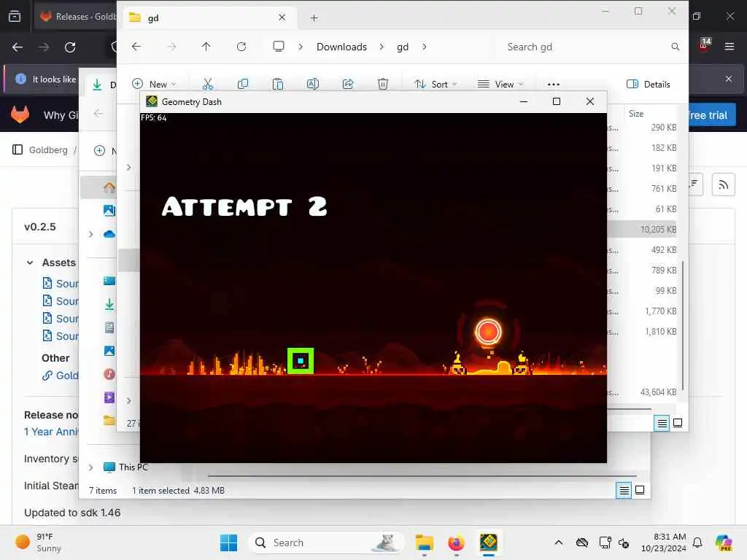
Task: Toggle the GitLab sidebar panel icon beside Goldberg
Action: pos(18,150)
